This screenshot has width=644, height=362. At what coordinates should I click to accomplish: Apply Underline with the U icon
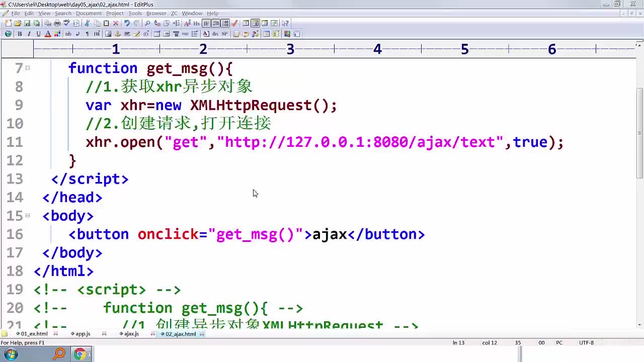(x=38, y=34)
